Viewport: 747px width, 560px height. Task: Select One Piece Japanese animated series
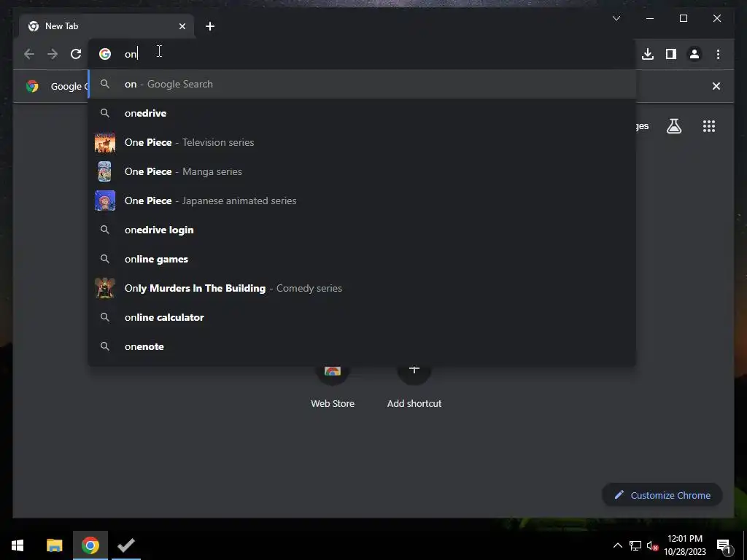pyautogui.click(x=362, y=201)
